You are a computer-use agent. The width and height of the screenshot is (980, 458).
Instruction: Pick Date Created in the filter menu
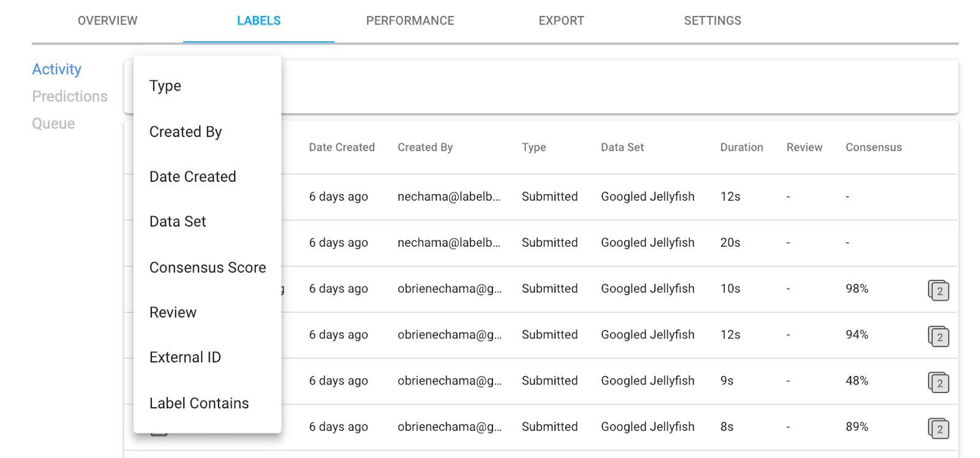(192, 176)
